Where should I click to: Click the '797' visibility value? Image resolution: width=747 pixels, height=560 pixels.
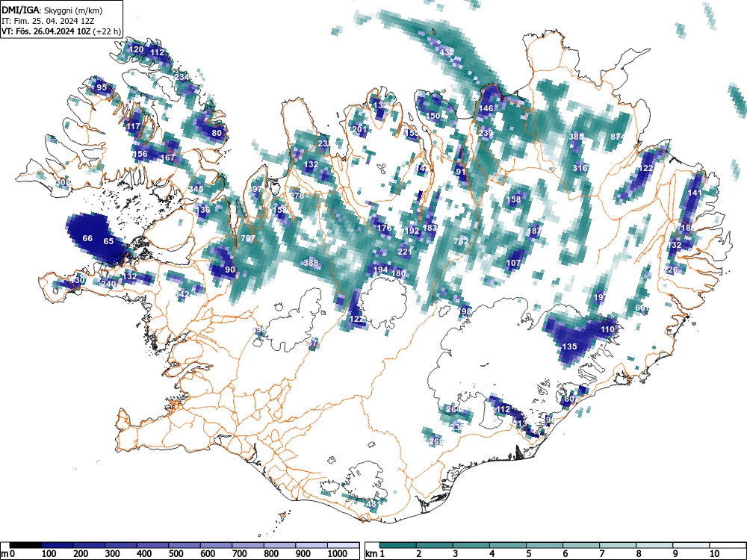(x=248, y=239)
